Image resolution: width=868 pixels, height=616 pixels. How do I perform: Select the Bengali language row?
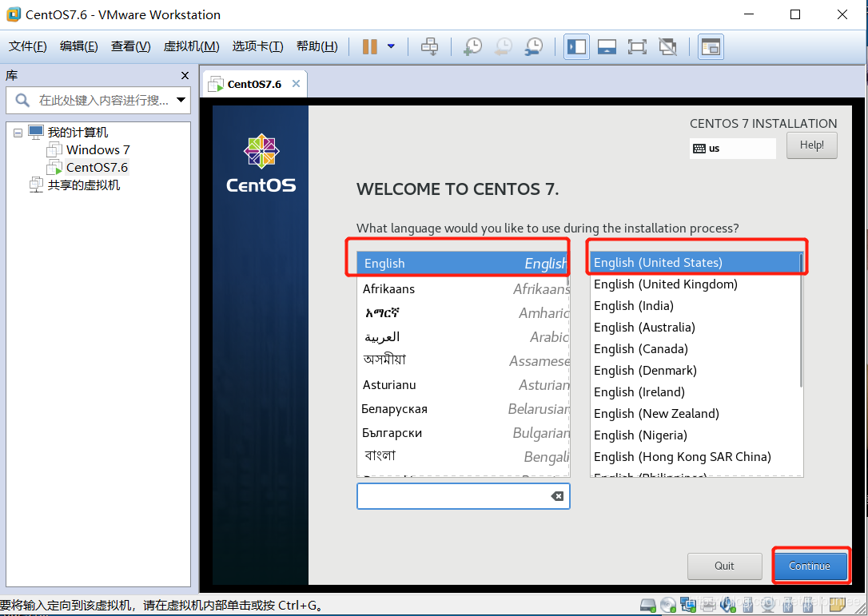tap(463, 456)
